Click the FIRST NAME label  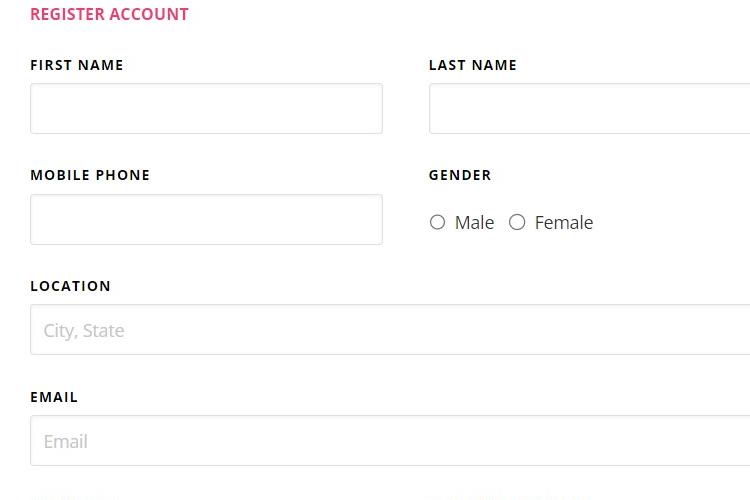77,65
